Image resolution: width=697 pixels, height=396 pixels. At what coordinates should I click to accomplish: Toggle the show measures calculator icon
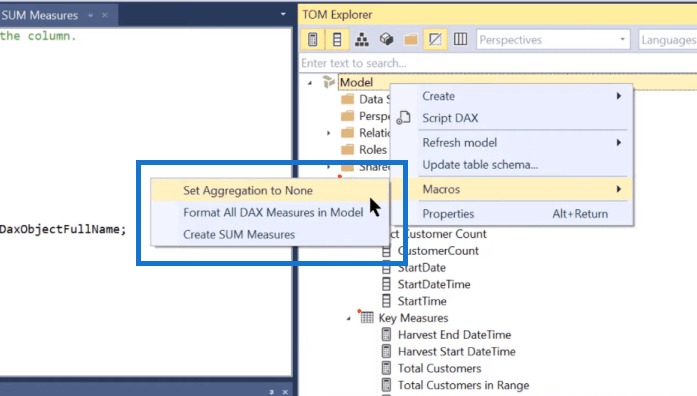pos(312,40)
